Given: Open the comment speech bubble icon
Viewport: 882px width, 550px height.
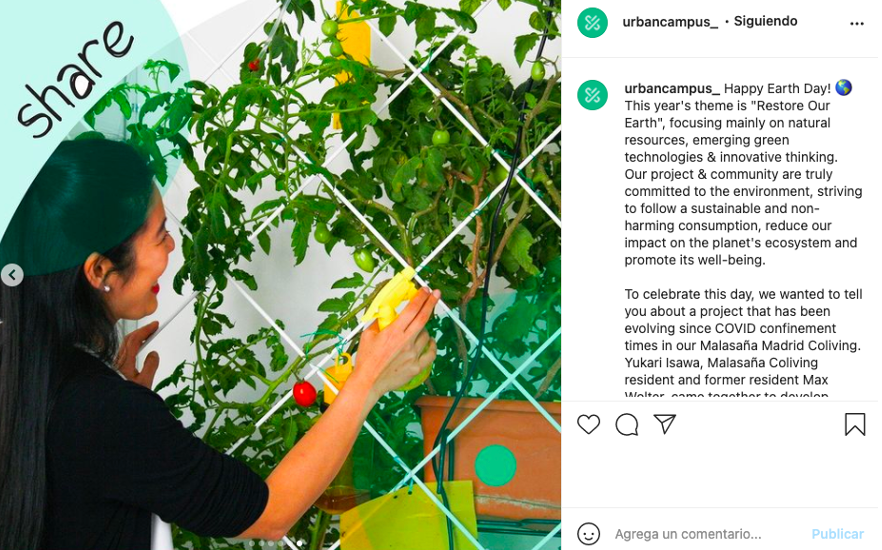Looking at the screenshot, I should coord(627,425).
